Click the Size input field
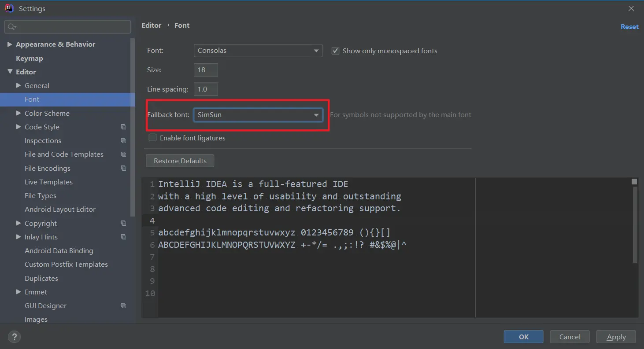This screenshot has width=644, height=349. point(206,70)
